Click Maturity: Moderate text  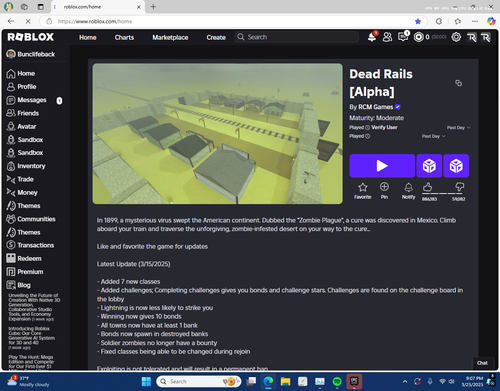pyautogui.click(x=376, y=118)
